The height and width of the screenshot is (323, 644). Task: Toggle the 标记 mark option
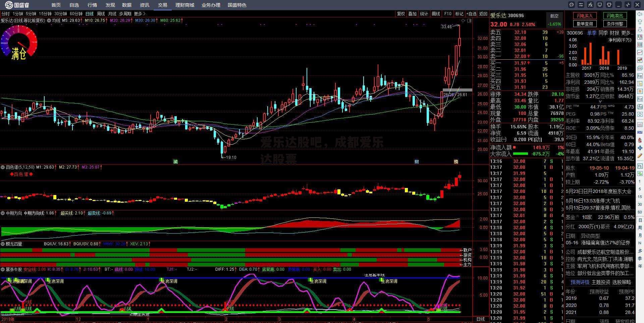tap(459, 14)
